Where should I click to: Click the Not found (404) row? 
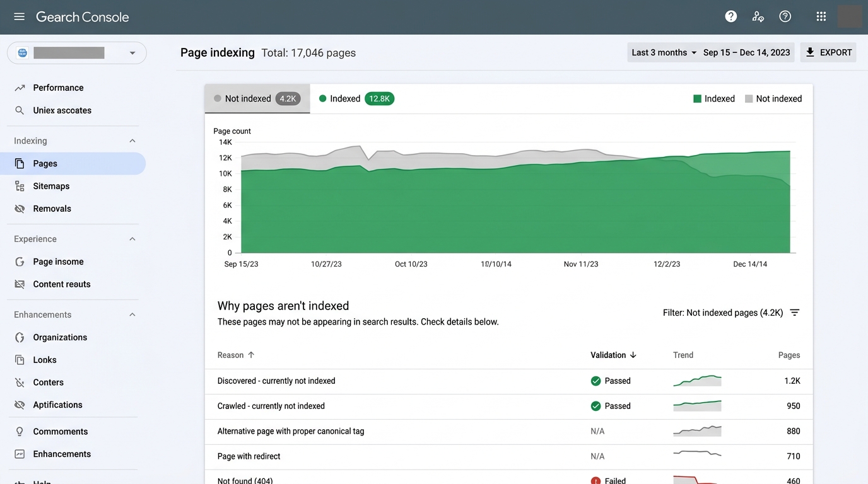(509, 477)
